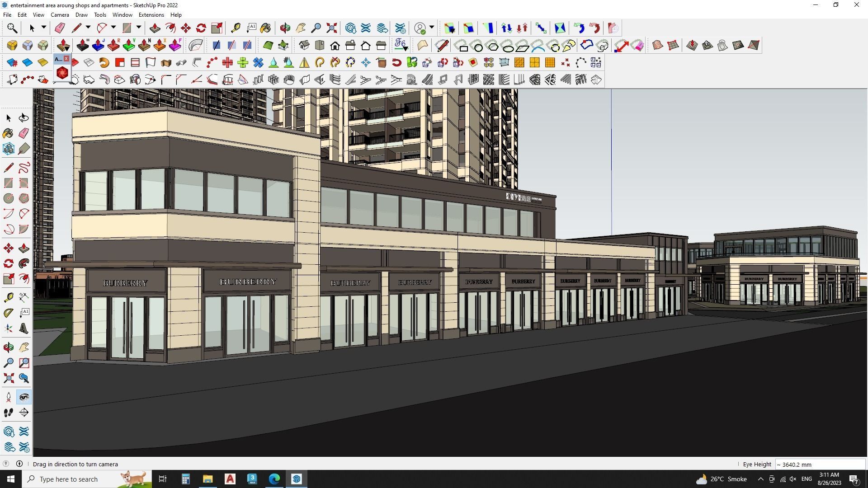Close the floating A toolbar

pyautogui.click(x=66, y=58)
